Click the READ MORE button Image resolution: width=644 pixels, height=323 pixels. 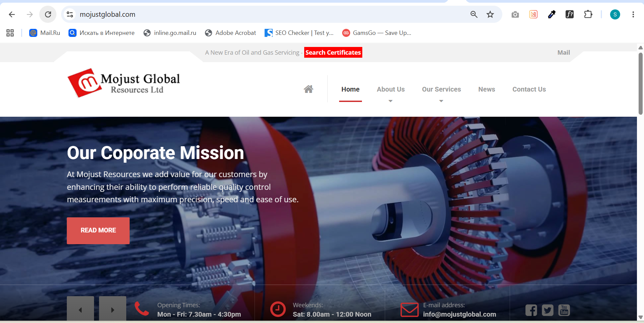98,230
